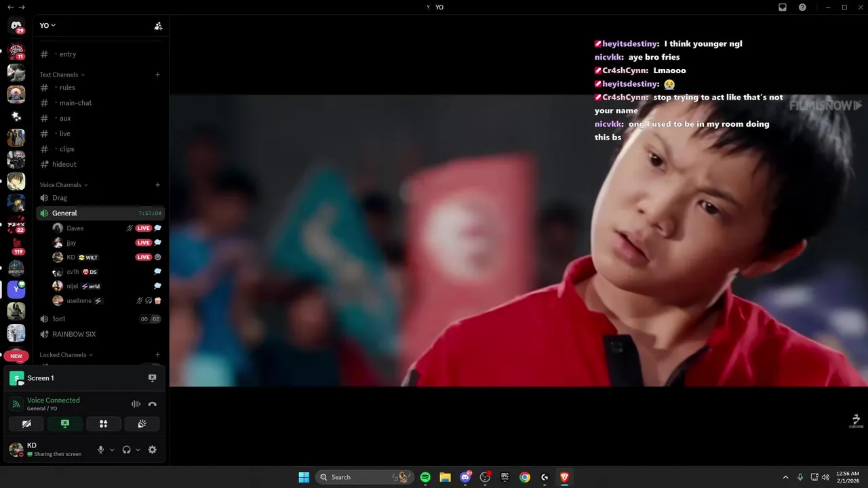Open headphone output options arrow
Viewport: 868px width, 488px height.
tap(138, 450)
